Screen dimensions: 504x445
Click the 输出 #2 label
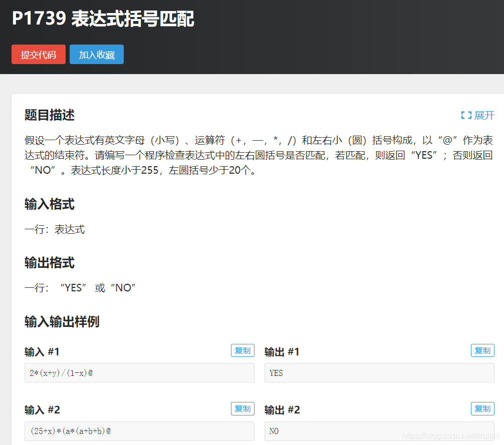click(282, 410)
